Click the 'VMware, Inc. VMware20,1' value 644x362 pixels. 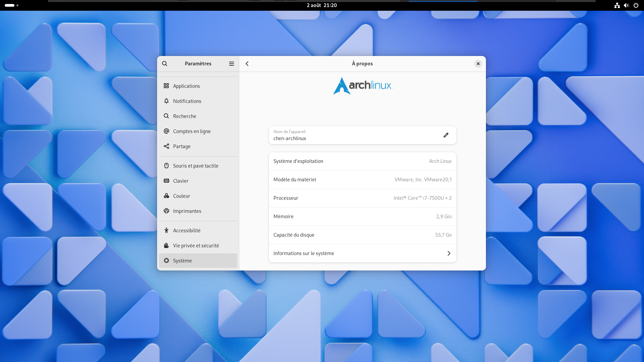coord(423,180)
